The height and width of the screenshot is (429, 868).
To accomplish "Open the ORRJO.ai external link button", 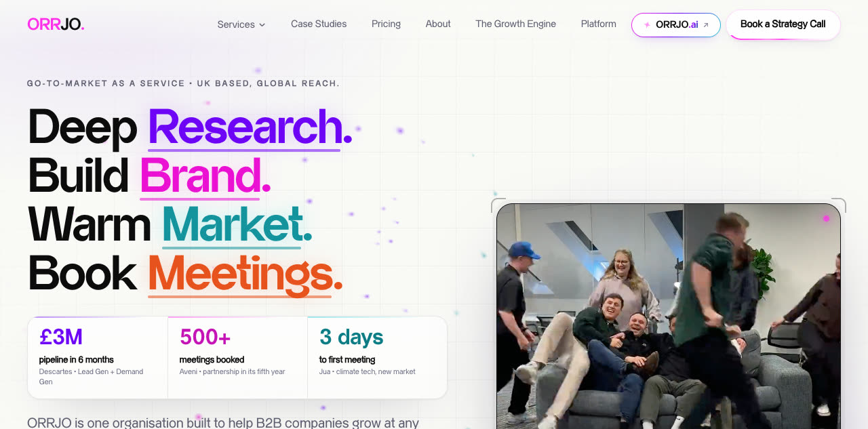I will [x=676, y=25].
